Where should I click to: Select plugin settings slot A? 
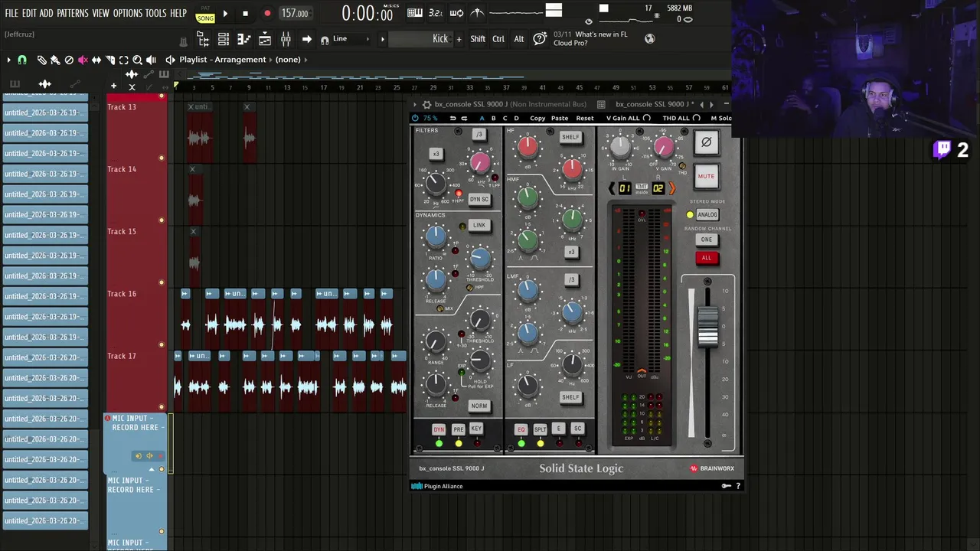482,119
